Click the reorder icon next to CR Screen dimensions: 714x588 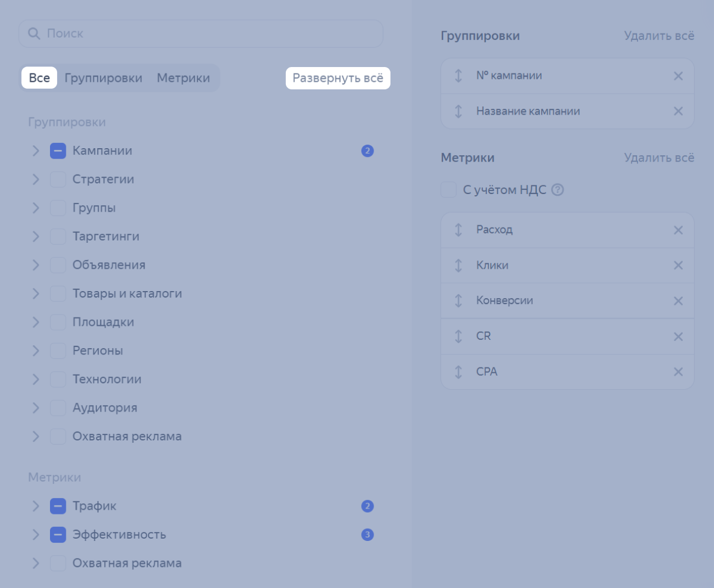tap(459, 336)
